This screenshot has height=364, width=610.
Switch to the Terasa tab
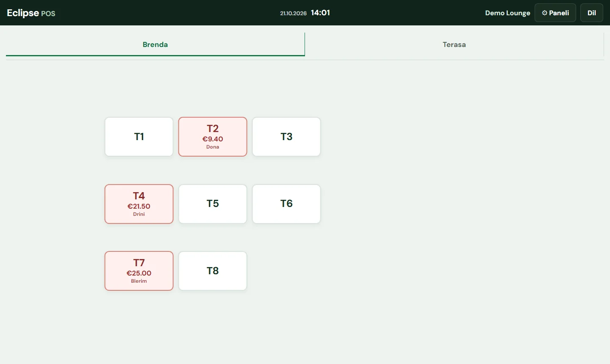pos(454,44)
